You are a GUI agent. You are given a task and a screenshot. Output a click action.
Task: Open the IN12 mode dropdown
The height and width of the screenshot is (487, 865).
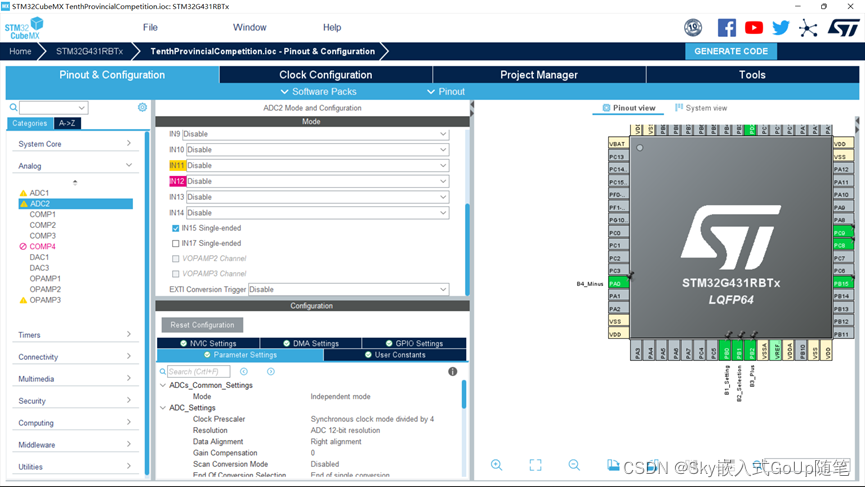click(318, 181)
